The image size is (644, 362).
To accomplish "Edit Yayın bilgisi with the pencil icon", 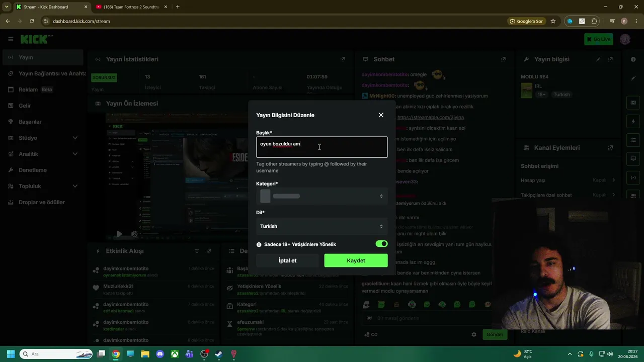I will [598, 59].
